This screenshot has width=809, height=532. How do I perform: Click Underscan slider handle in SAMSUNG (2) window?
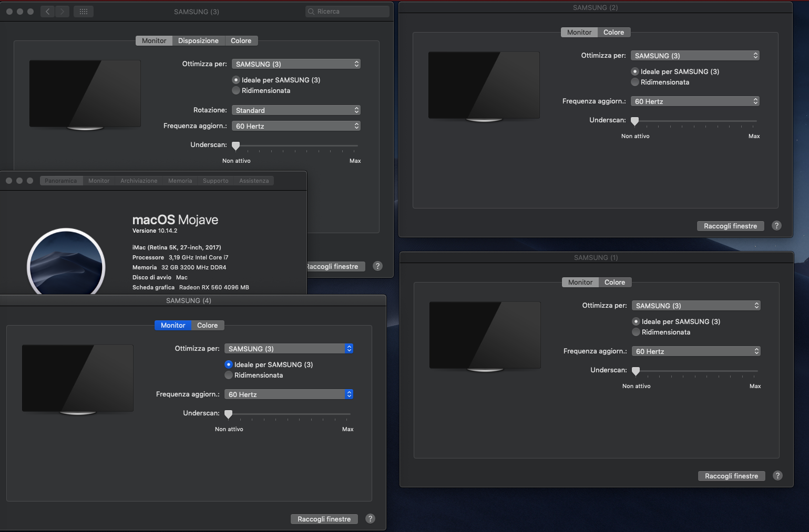point(635,121)
